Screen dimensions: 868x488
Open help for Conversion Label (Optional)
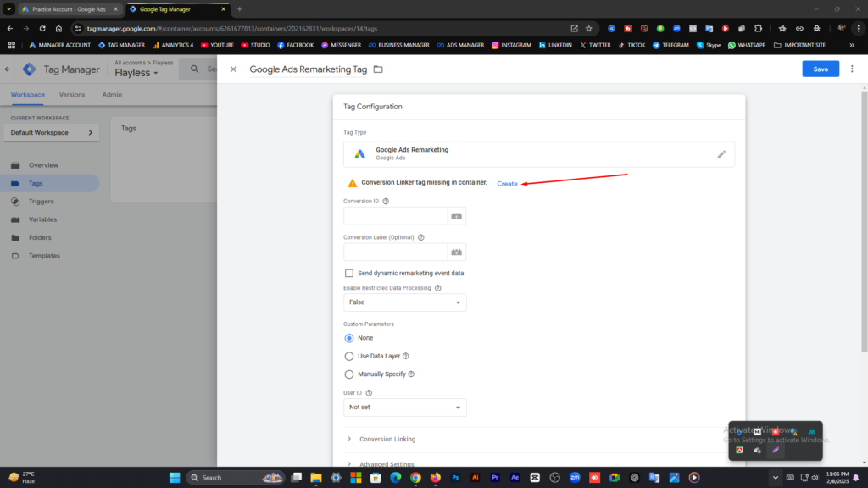point(421,237)
